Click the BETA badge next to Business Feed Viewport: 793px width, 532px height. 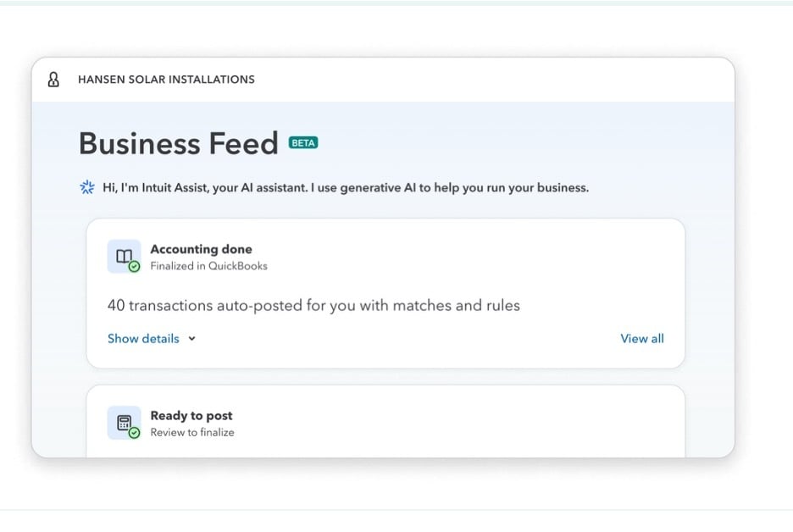(x=303, y=142)
